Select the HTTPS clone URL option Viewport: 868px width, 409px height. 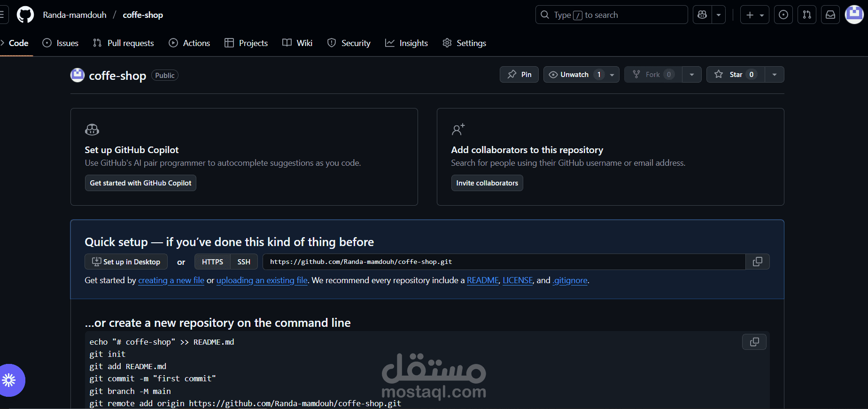coord(212,262)
